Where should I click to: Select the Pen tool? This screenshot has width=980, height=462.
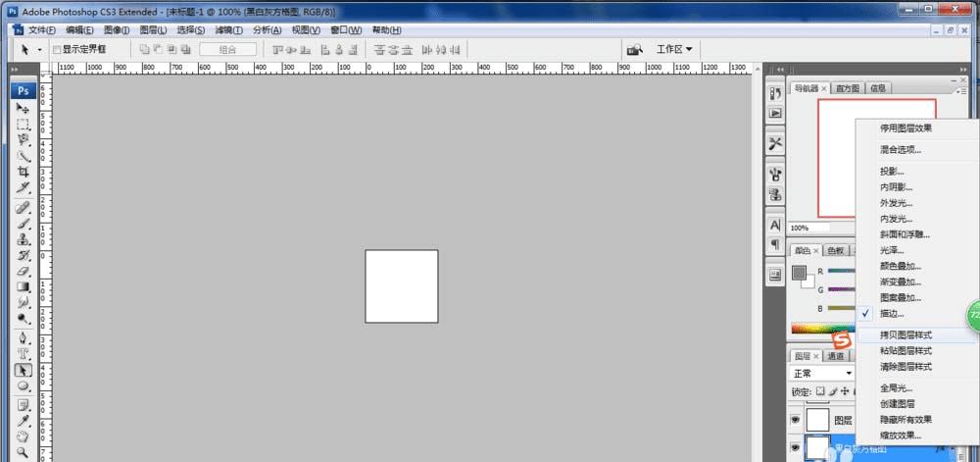coord(24,338)
